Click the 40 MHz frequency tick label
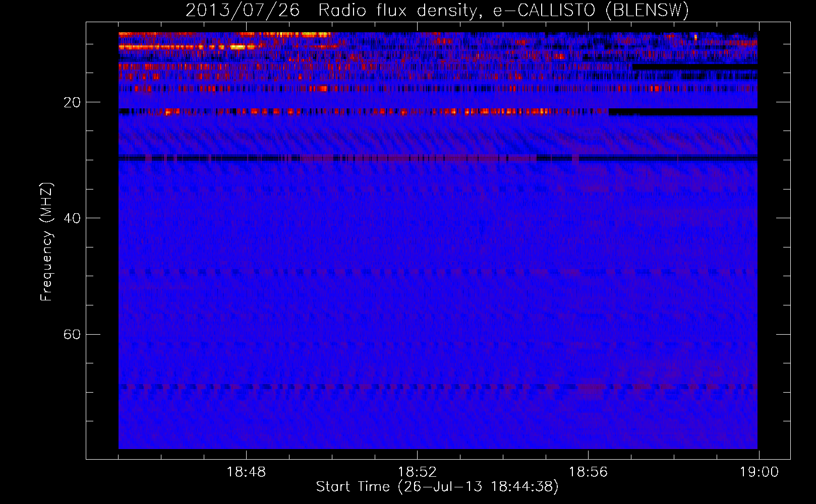The width and height of the screenshot is (816, 504). 72,218
